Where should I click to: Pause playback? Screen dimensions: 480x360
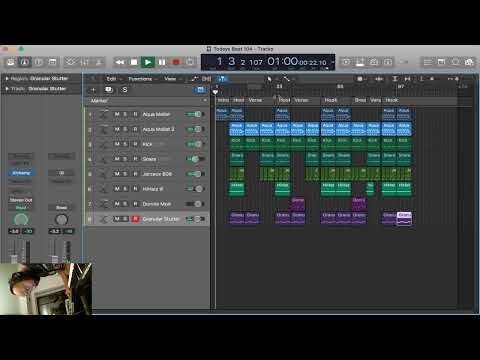(x=162, y=62)
